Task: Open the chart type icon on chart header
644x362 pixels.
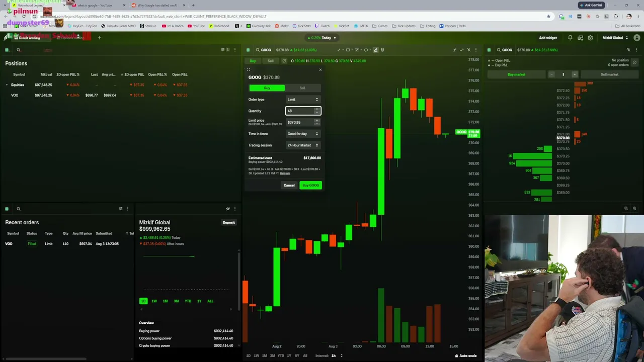Action: click(x=462, y=50)
